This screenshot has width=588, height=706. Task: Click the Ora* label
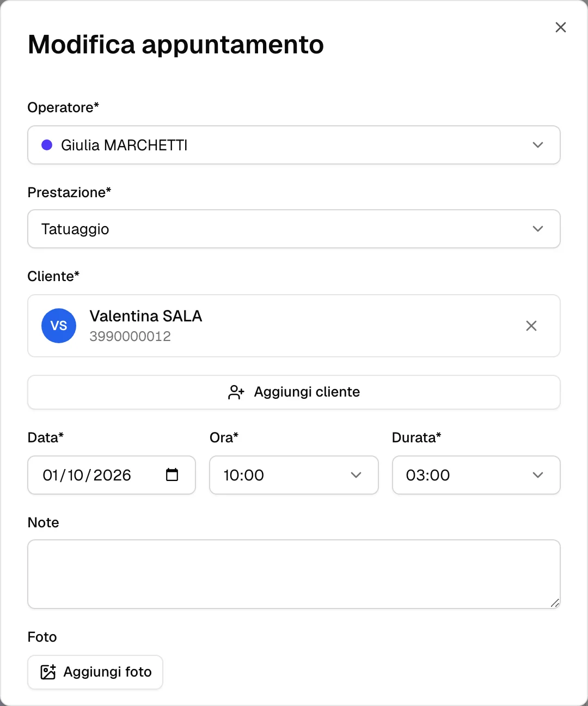coord(224,437)
